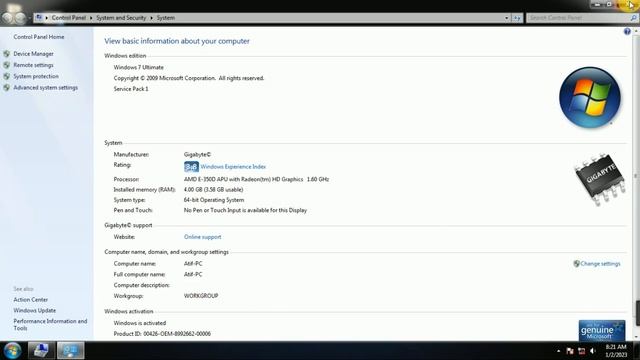
Task: Click the shield icon beside System protection
Action: tap(7, 76)
